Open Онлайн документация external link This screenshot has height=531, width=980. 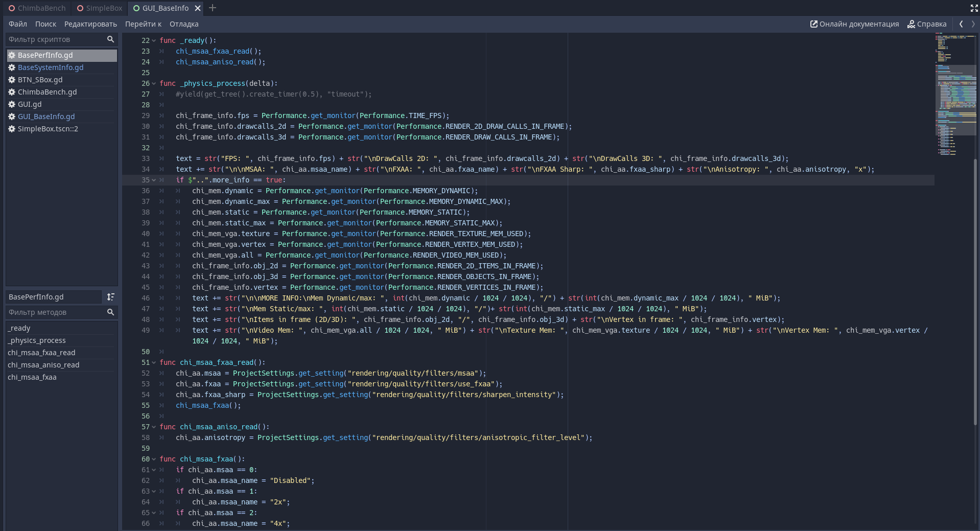coord(854,24)
